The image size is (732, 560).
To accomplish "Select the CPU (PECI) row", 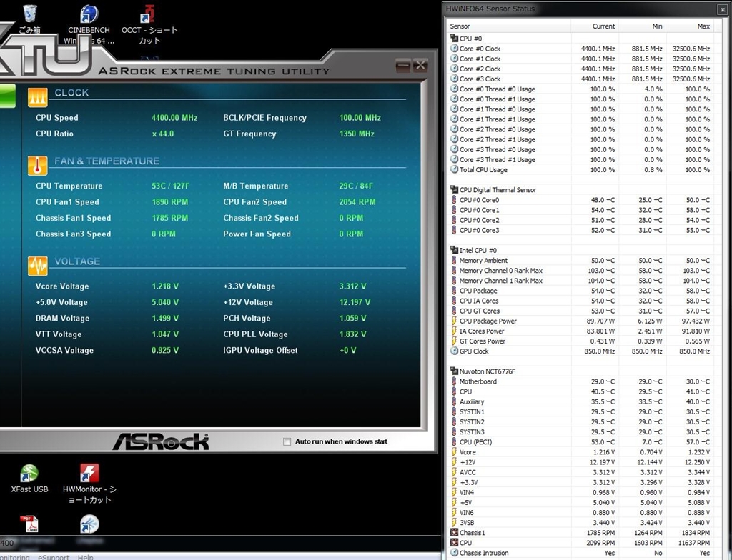I will [580, 442].
